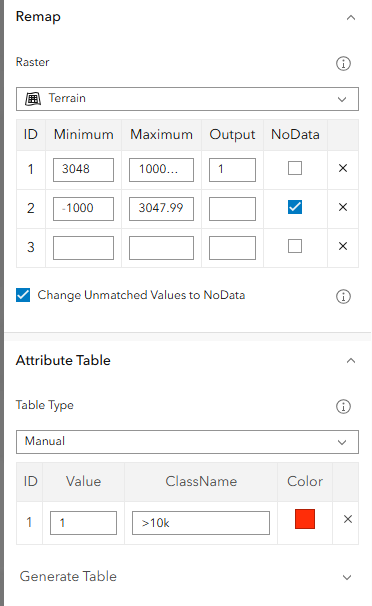The height and width of the screenshot is (606, 372).
Task: Click the >10k ClassName field
Action: tap(201, 523)
